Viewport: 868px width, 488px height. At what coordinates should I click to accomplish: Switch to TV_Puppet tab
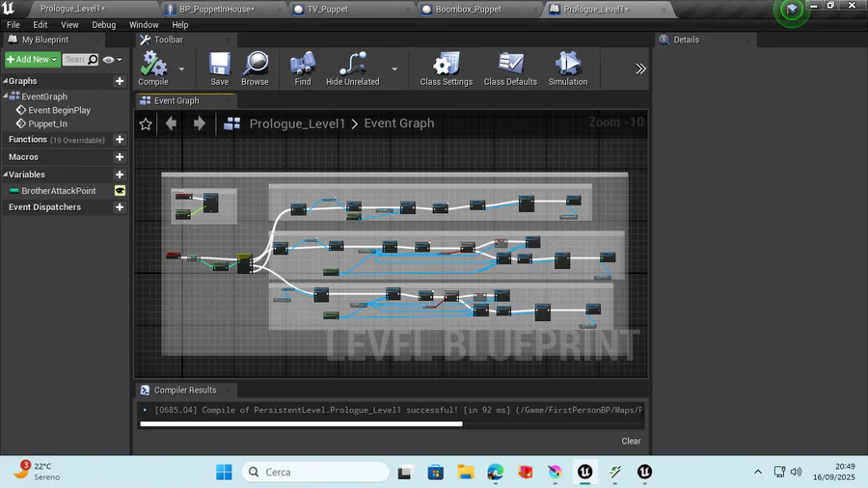(x=328, y=10)
